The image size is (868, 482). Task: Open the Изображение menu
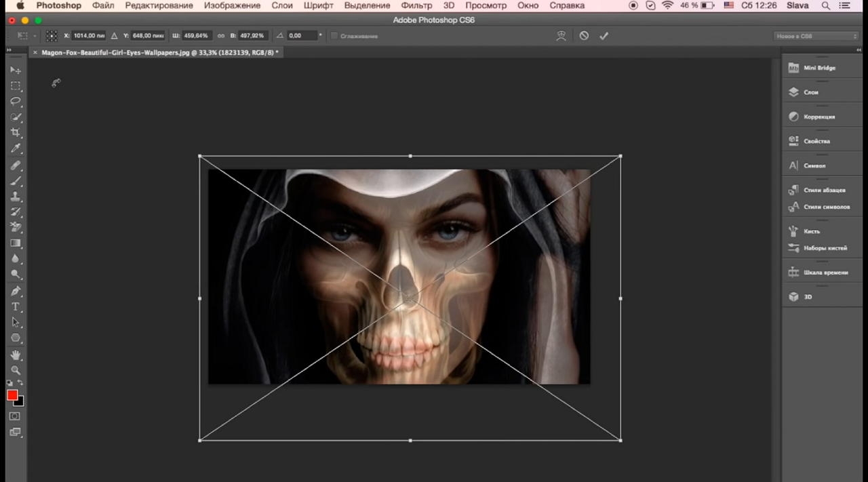pos(232,5)
